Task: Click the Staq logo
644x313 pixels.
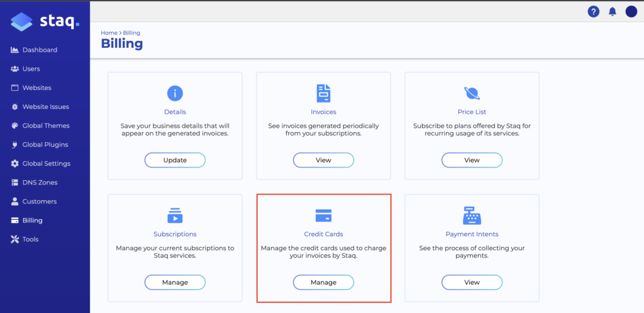Action: point(45,22)
